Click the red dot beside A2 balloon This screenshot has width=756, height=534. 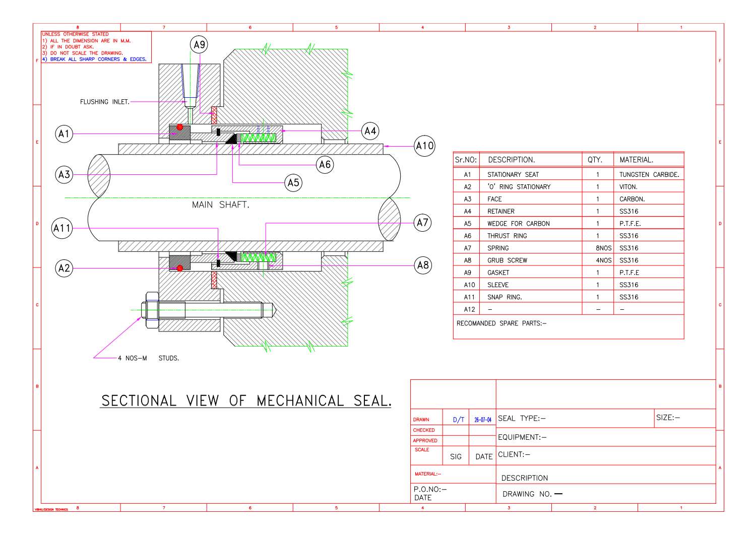click(x=179, y=269)
